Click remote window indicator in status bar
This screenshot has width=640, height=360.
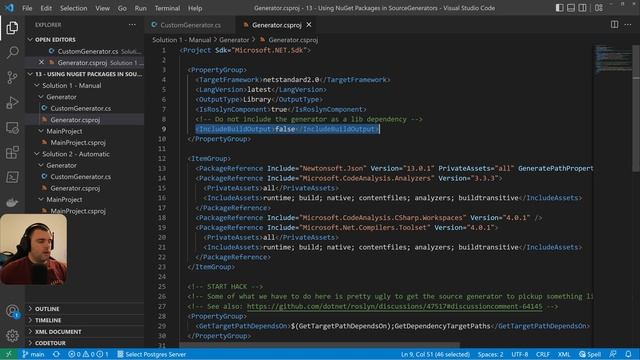(9, 354)
